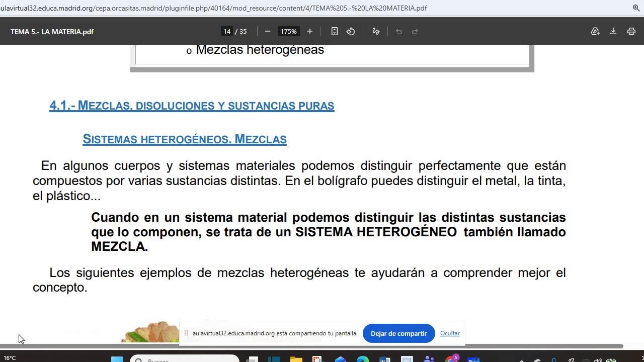The height and width of the screenshot is (362, 644).
Task: Click the horizontal scrollbar of the PDF
Action: coord(311,346)
